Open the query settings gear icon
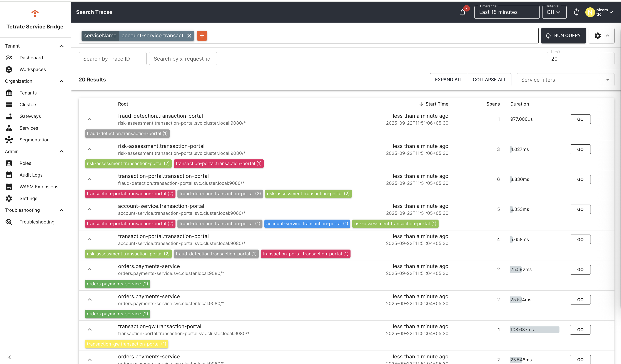621x364 pixels. coord(597,36)
